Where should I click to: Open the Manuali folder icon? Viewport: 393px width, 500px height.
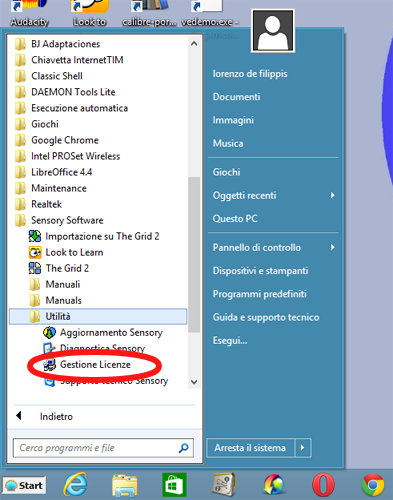pos(35,284)
